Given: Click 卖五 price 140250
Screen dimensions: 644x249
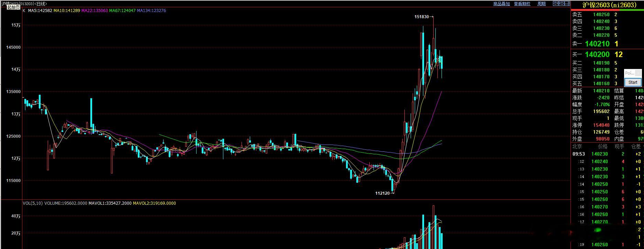Looking at the screenshot, I should (601, 15).
